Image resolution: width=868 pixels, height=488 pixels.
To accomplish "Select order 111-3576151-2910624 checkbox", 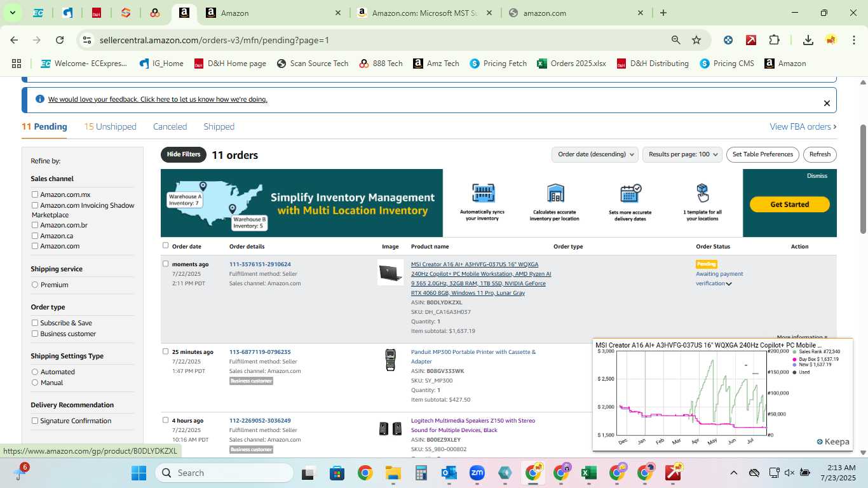I will [x=166, y=264].
